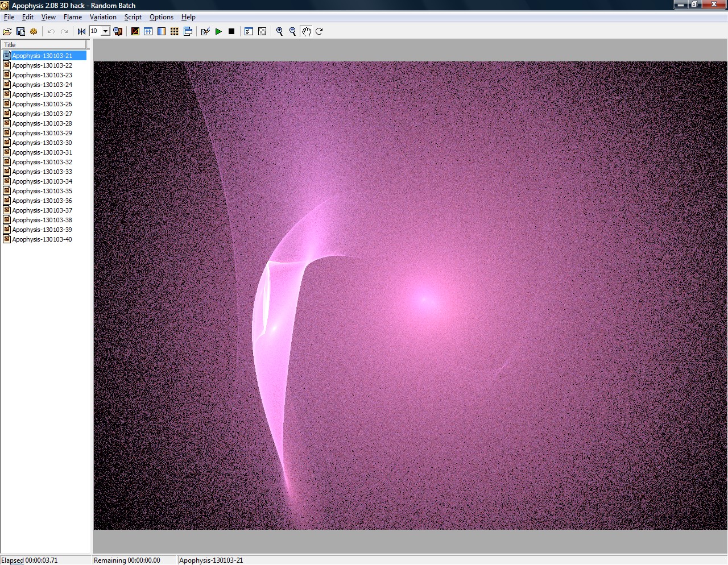The height and width of the screenshot is (565, 728).
Task: Select the Zoom out magnifier tool
Action: [292, 31]
